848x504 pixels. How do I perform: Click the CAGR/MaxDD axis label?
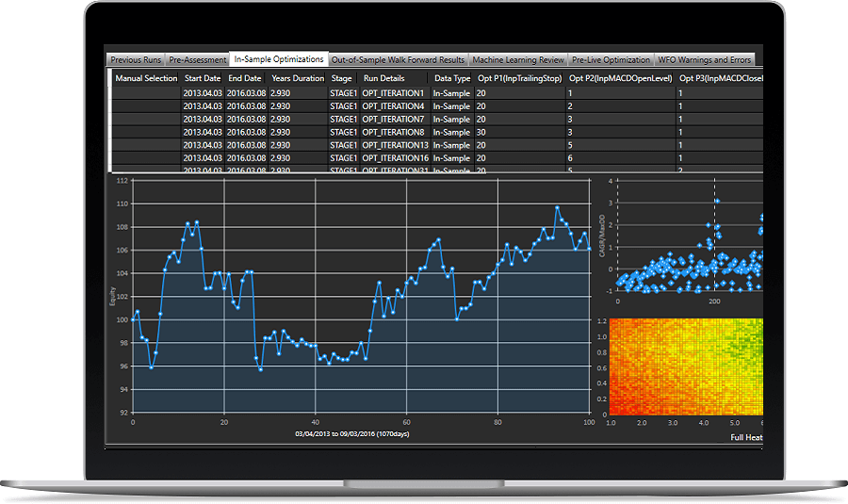(602, 236)
